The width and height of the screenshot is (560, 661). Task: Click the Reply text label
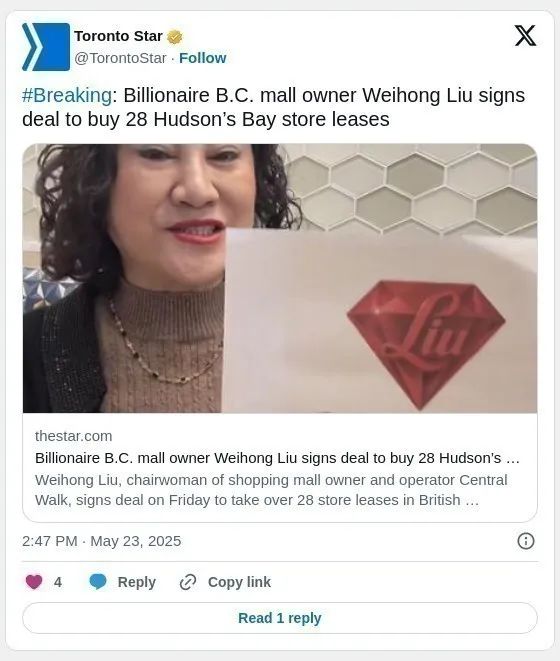pyautogui.click(x=137, y=582)
